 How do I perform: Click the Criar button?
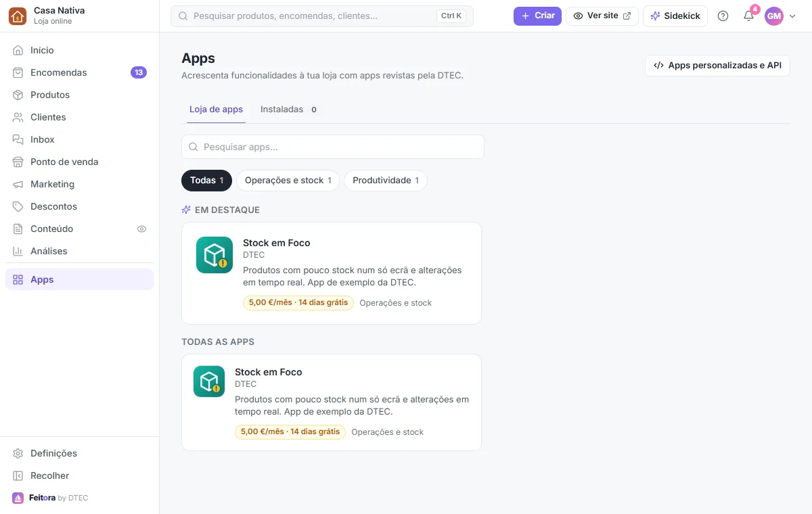click(537, 16)
